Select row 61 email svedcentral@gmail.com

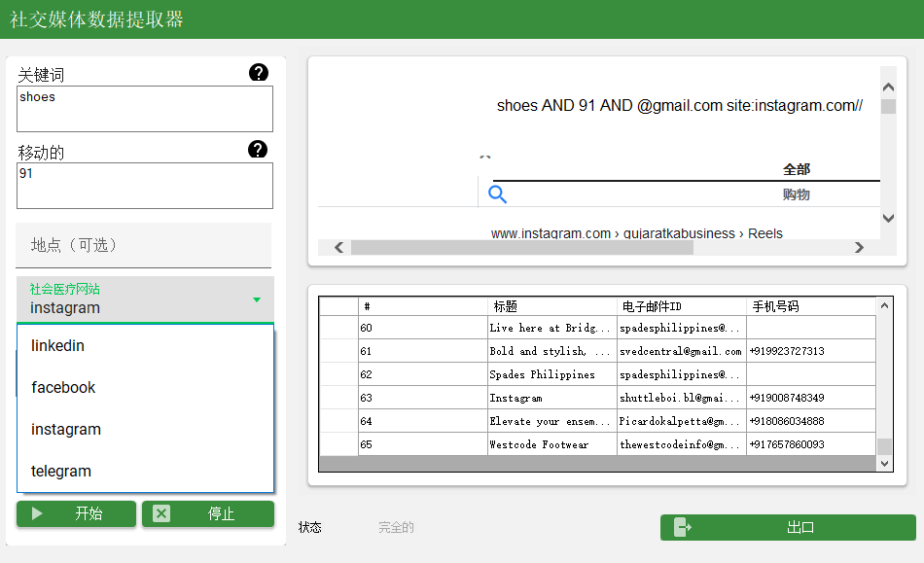pos(682,351)
